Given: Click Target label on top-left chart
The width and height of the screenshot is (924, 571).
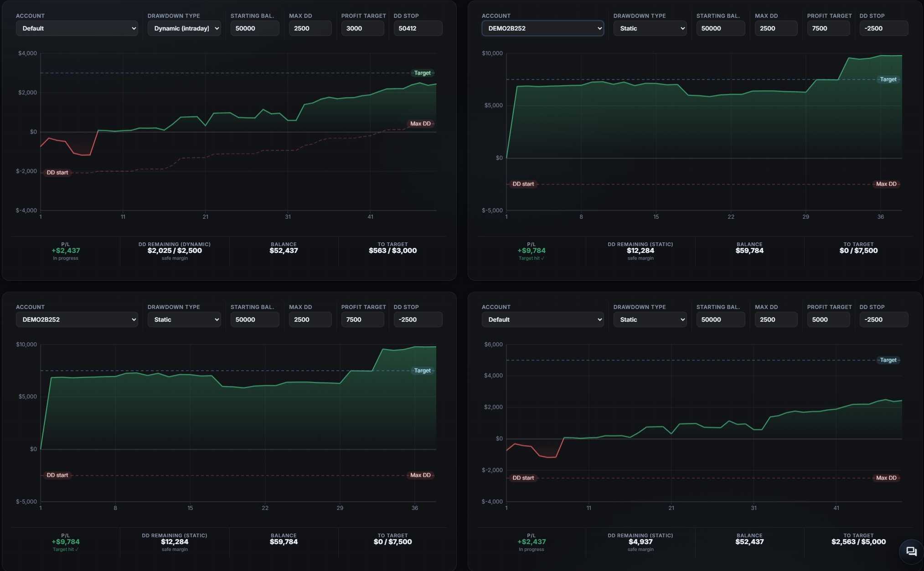Looking at the screenshot, I should [422, 73].
